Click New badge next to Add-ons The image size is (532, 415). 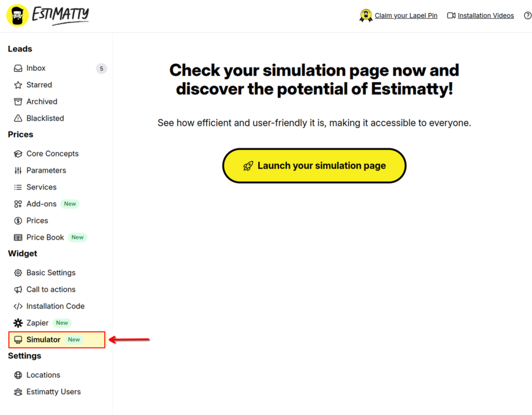click(x=70, y=204)
